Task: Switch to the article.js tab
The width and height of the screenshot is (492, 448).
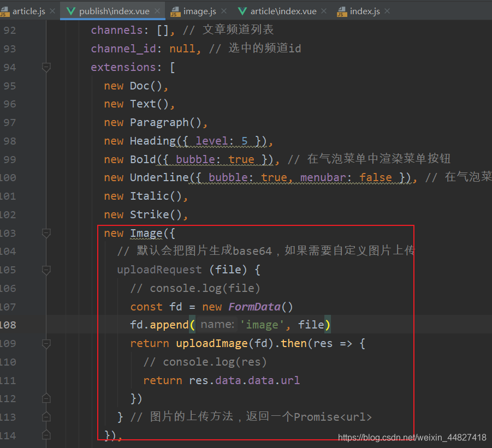Action: click(28, 11)
